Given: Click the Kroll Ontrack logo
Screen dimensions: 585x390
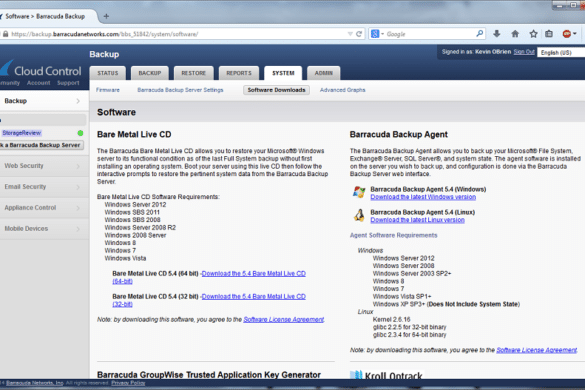Looking at the screenshot, I should pos(387,375).
